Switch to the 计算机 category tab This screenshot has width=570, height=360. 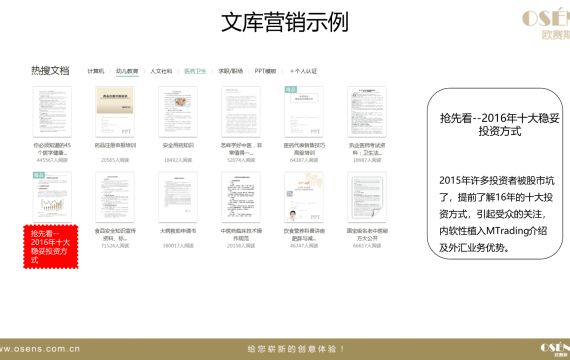click(x=96, y=71)
